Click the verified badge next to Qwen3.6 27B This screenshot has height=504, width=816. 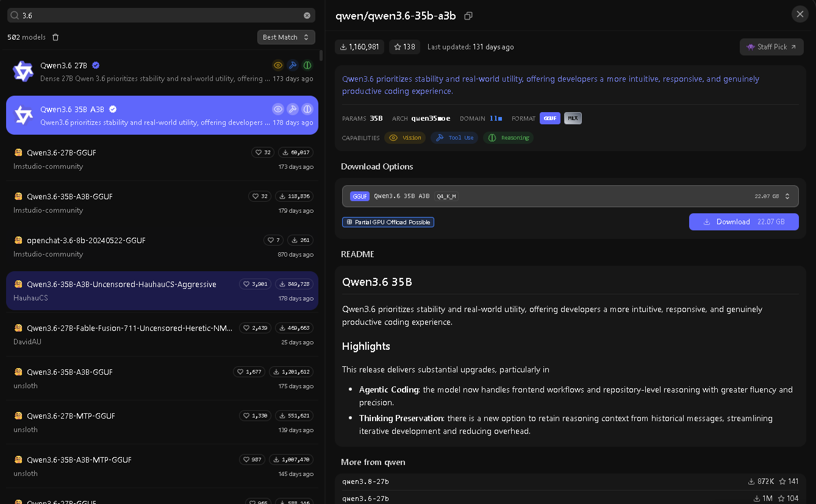click(96, 65)
